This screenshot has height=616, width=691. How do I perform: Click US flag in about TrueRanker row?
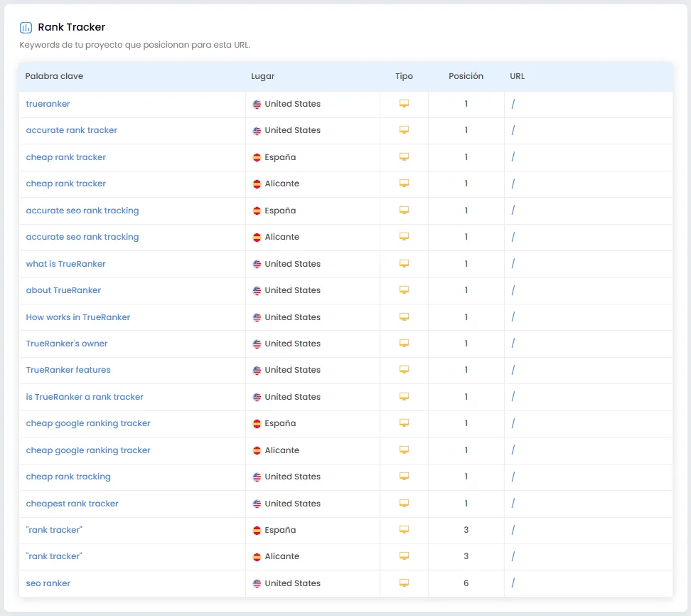[257, 291]
